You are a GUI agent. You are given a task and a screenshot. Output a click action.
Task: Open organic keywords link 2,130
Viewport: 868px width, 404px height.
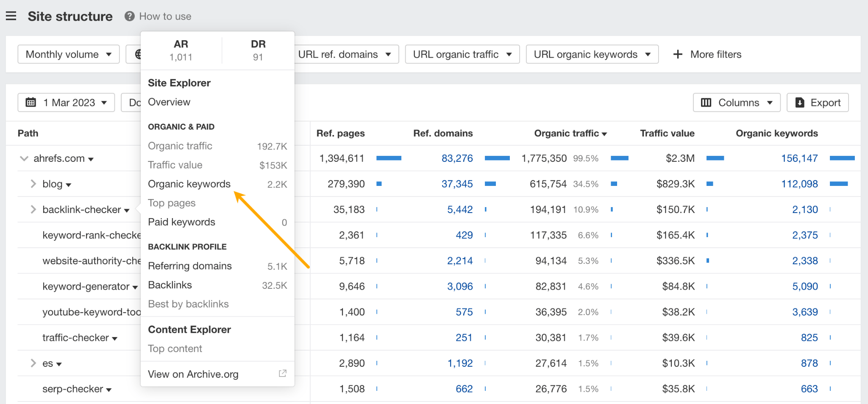pyautogui.click(x=805, y=210)
